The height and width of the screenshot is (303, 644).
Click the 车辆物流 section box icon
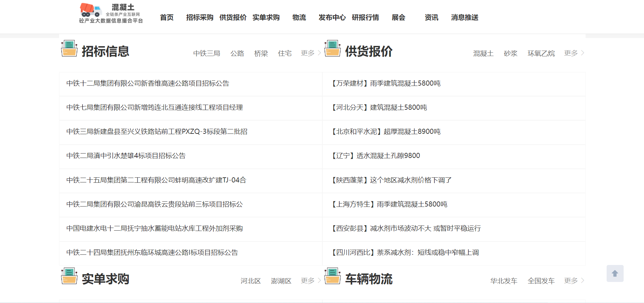[333, 276]
